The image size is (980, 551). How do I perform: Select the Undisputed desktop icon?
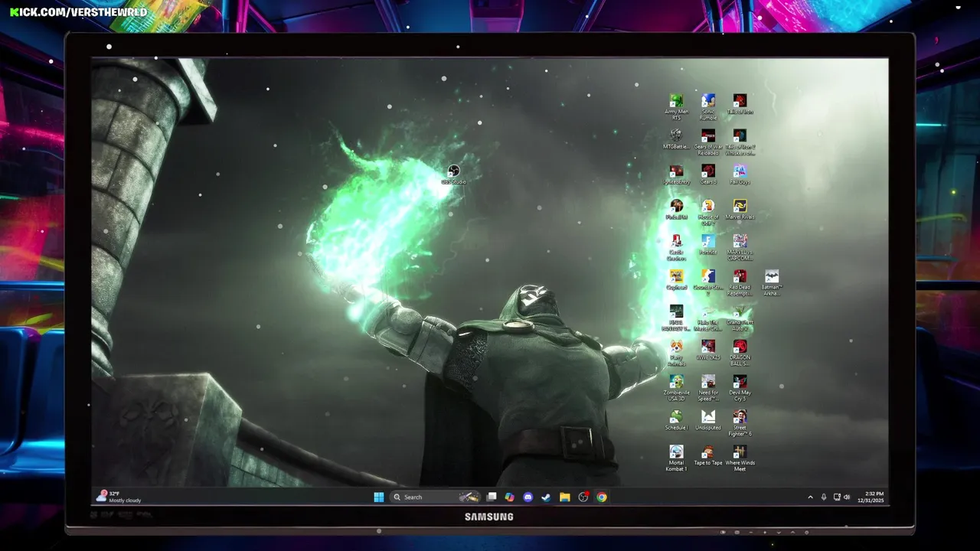coord(708,421)
